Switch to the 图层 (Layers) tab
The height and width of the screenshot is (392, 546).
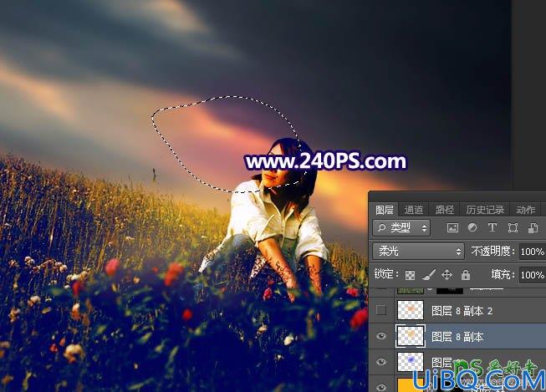pos(384,210)
